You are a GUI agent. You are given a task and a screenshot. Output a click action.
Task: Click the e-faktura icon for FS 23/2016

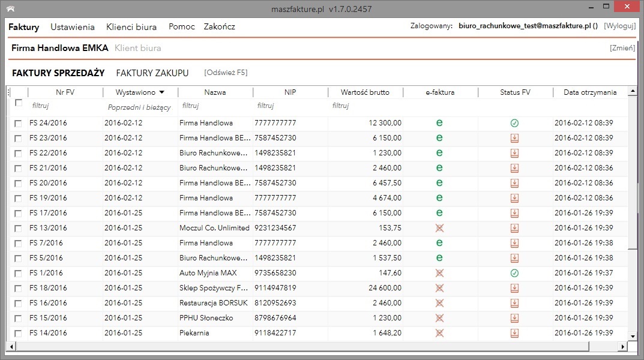[x=439, y=138]
